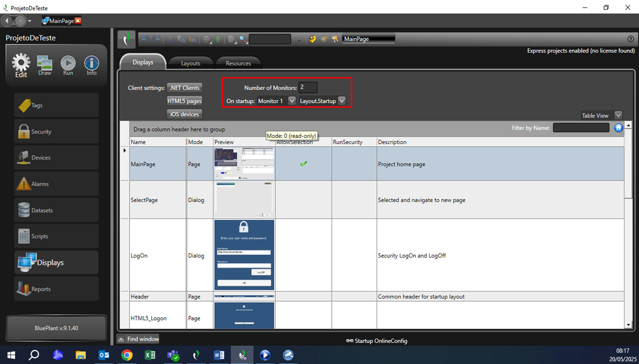Click the back navigation arrow

click(8, 20)
